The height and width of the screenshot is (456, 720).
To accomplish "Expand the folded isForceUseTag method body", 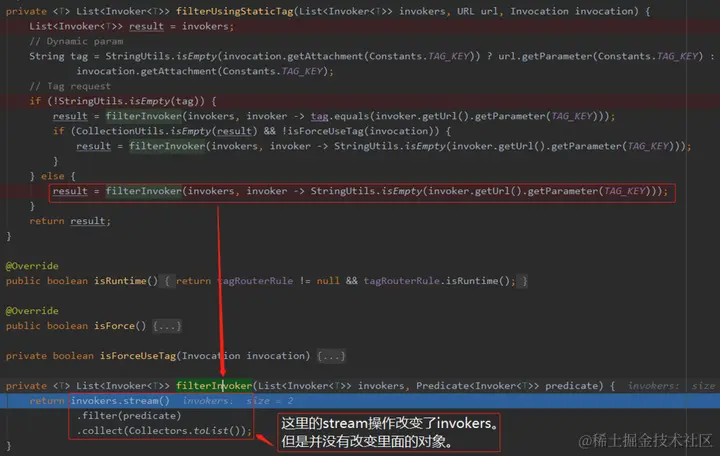I will 331,356.
